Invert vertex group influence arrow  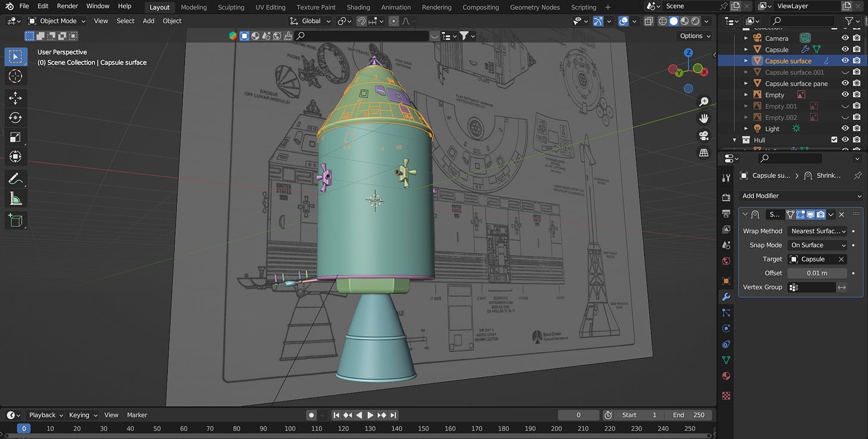[x=842, y=288]
